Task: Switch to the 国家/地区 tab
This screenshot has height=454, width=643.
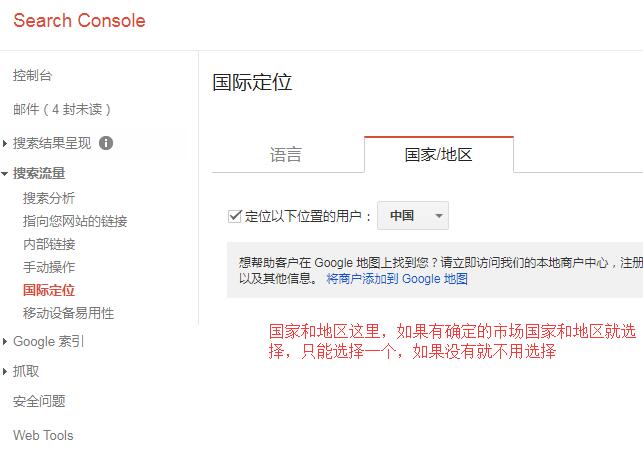Action: 438,155
